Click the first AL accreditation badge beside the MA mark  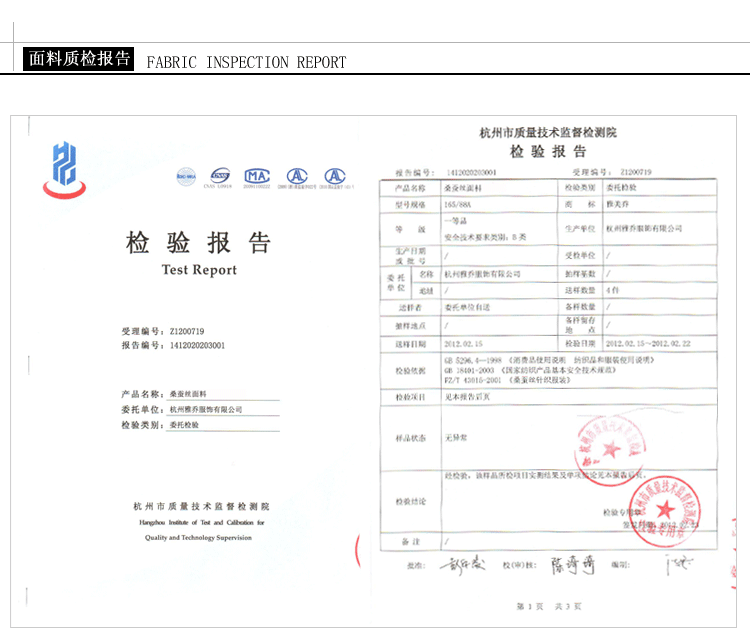click(x=297, y=176)
